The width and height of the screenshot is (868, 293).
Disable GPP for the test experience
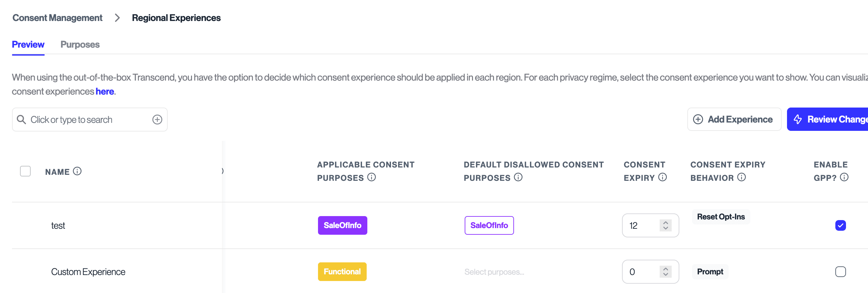point(841,225)
